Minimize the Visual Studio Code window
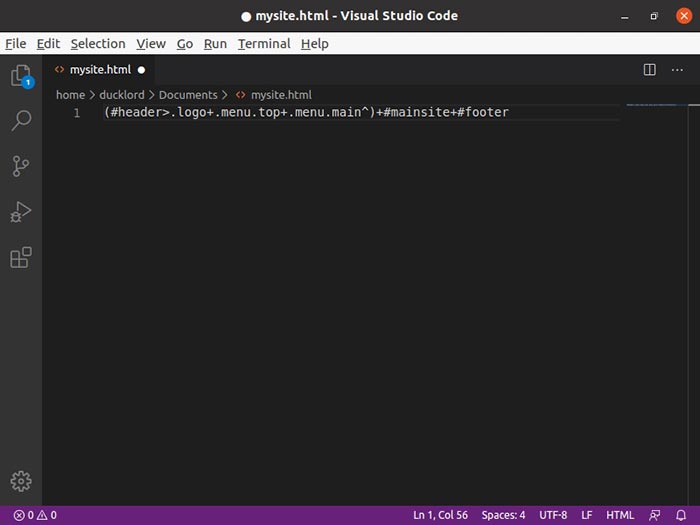Image resolution: width=700 pixels, height=525 pixels. [625, 17]
